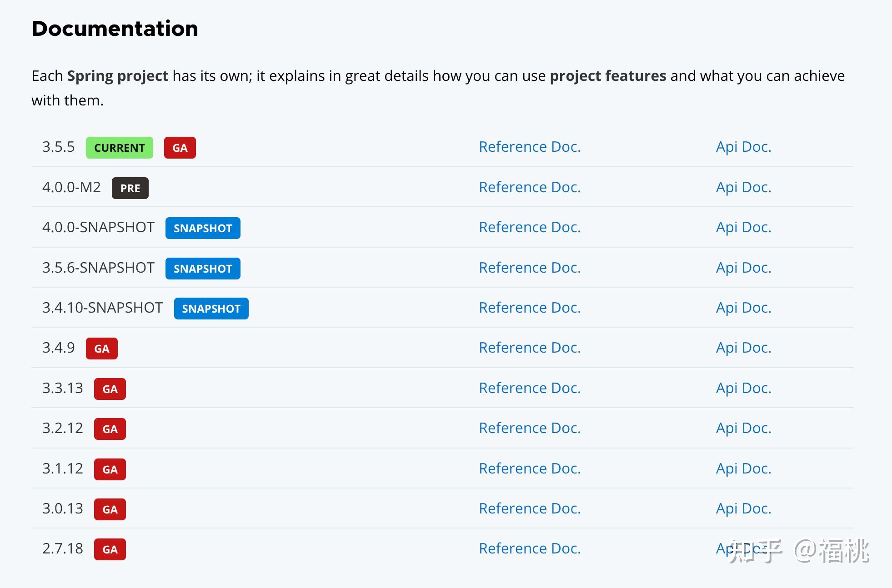The image size is (892, 588).
Task: Open Api Doc. for version 3.3.13
Action: (743, 388)
